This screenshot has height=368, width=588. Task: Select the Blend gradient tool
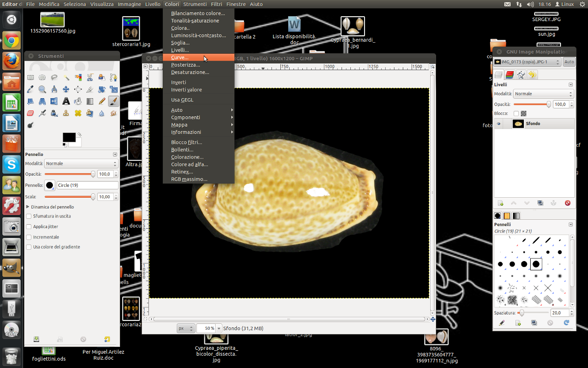pos(90,102)
